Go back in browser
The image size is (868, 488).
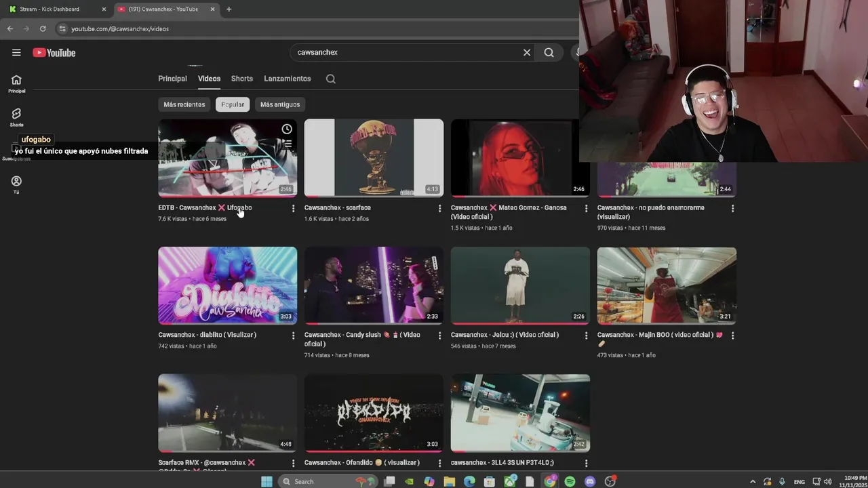(x=10, y=28)
